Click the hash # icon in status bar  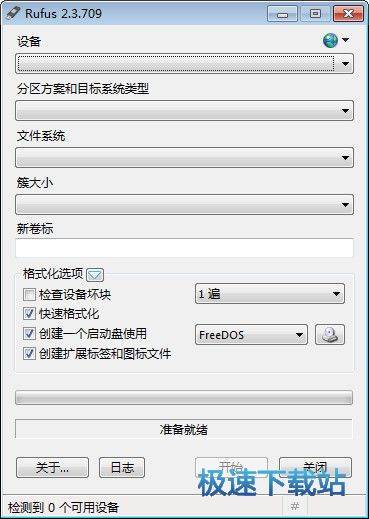(295, 507)
